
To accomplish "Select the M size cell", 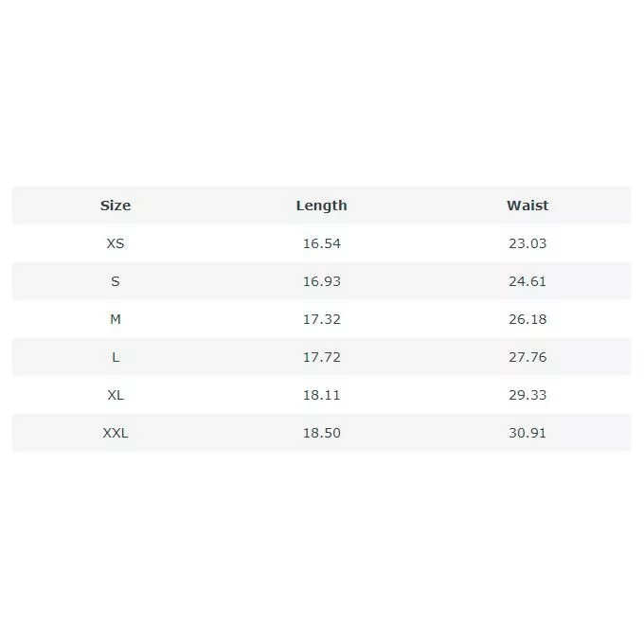I will (x=116, y=319).
